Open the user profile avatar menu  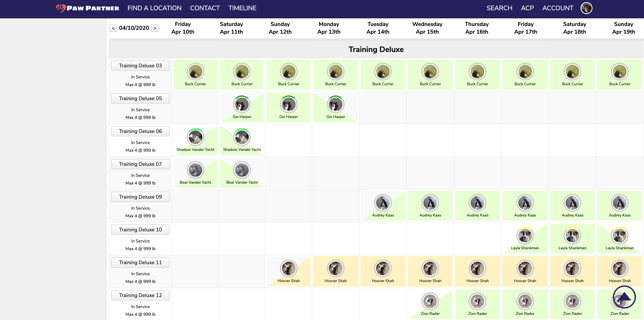coord(586,8)
